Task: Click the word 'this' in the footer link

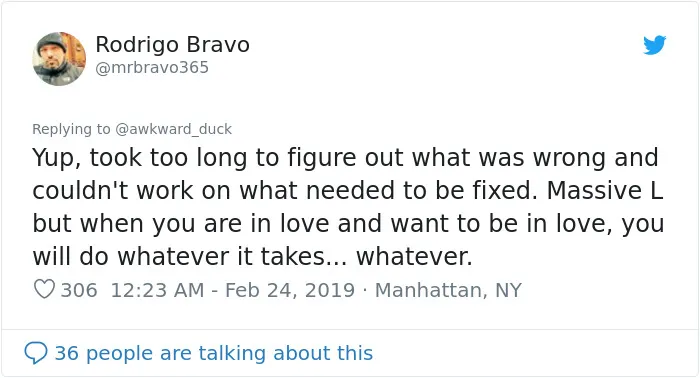Action: click(x=355, y=353)
